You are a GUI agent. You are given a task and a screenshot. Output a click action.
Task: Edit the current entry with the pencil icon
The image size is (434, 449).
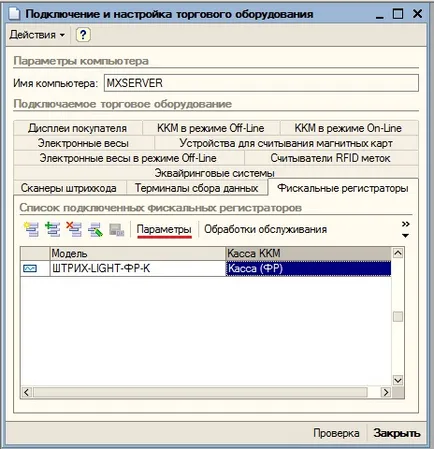(95, 229)
